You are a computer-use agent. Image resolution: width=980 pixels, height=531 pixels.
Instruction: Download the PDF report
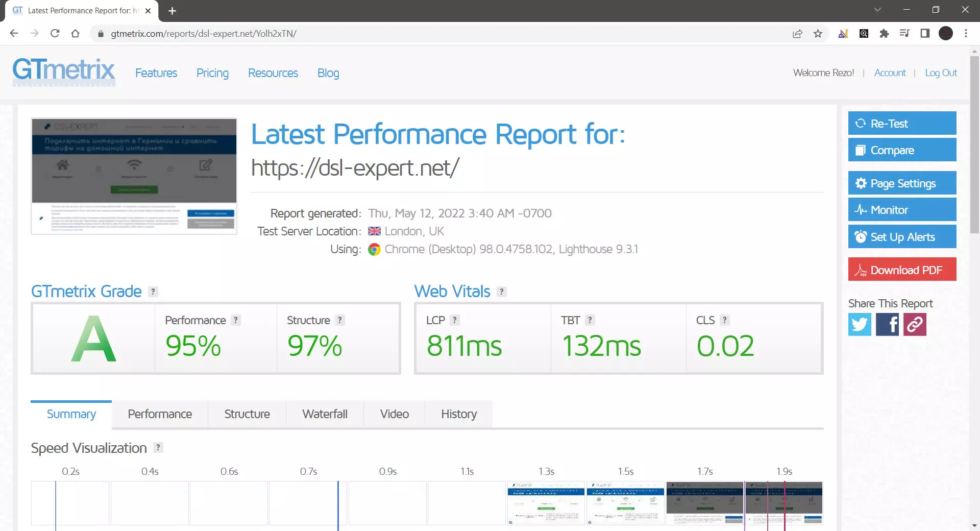pyautogui.click(x=902, y=270)
